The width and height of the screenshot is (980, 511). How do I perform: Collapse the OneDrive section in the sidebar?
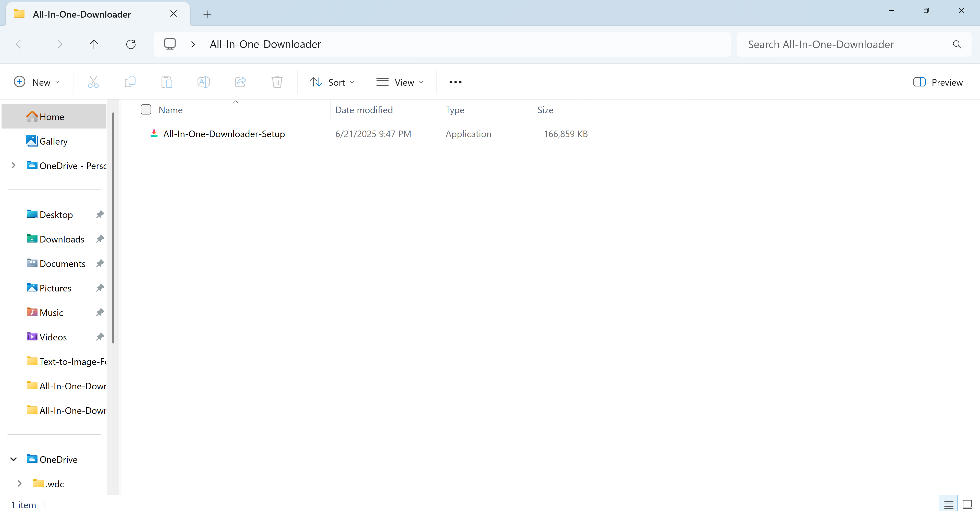click(13, 459)
